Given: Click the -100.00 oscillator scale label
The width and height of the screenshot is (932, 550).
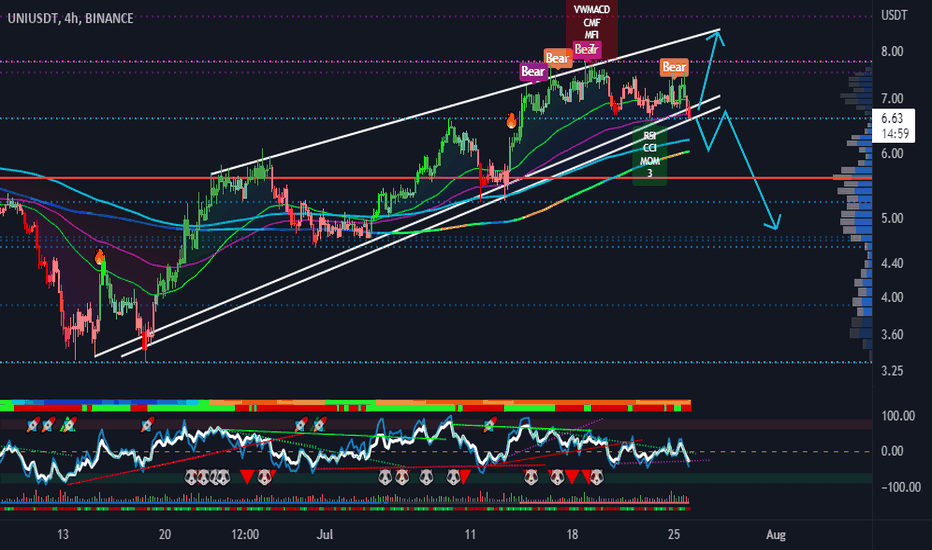Looking at the screenshot, I should [901, 487].
